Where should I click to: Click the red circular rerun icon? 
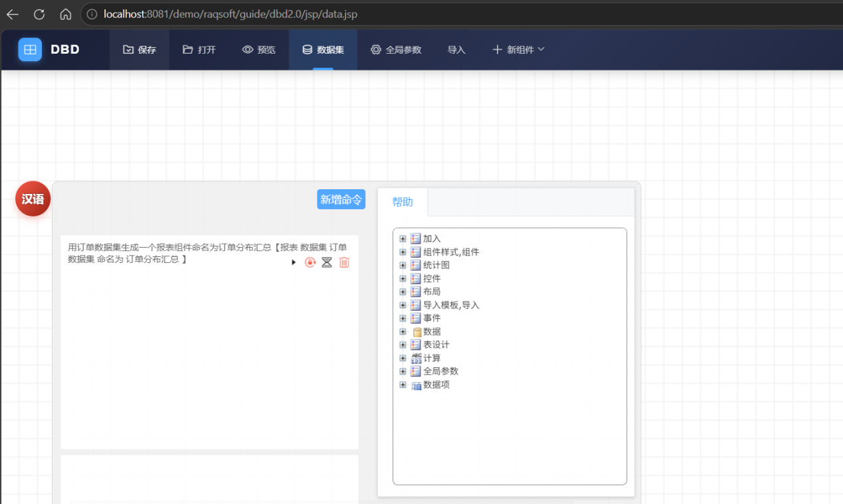point(310,262)
